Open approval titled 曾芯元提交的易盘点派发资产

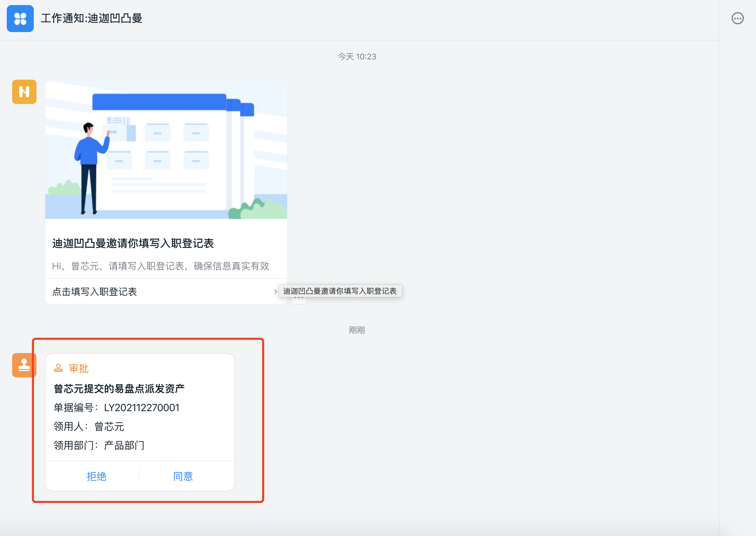click(119, 388)
